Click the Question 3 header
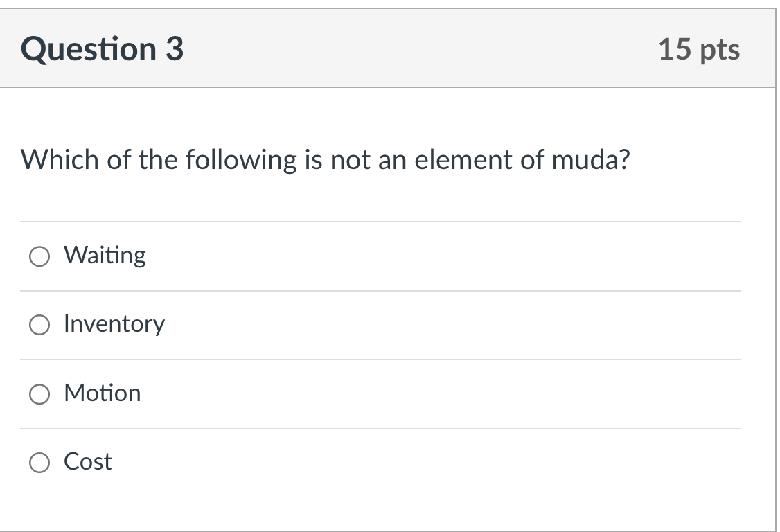Screen dimensions: 780x532 pyautogui.click(x=101, y=48)
